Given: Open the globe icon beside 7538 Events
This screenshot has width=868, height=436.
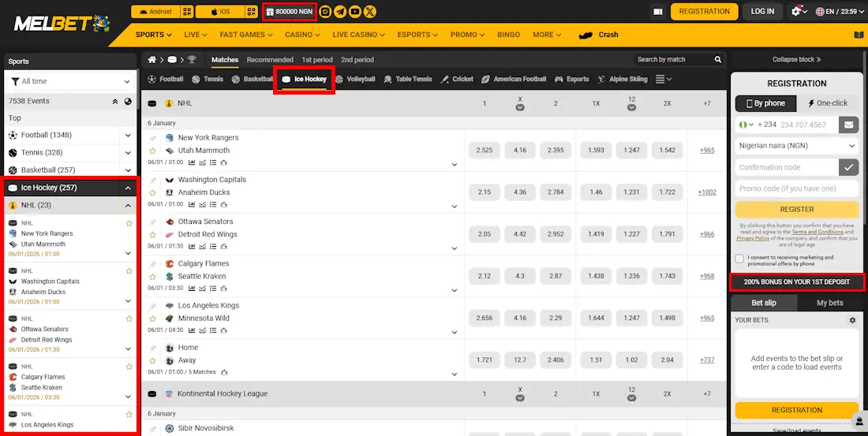Looking at the screenshot, I should (128, 101).
